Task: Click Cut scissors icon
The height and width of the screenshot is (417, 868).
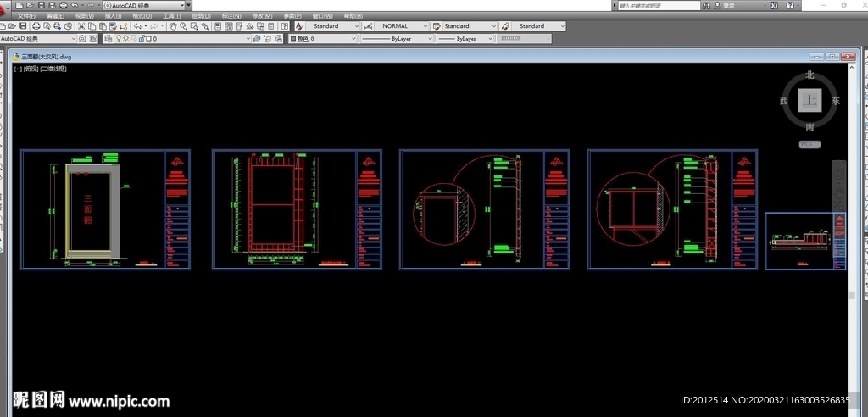Action: pyautogui.click(x=81, y=26)
